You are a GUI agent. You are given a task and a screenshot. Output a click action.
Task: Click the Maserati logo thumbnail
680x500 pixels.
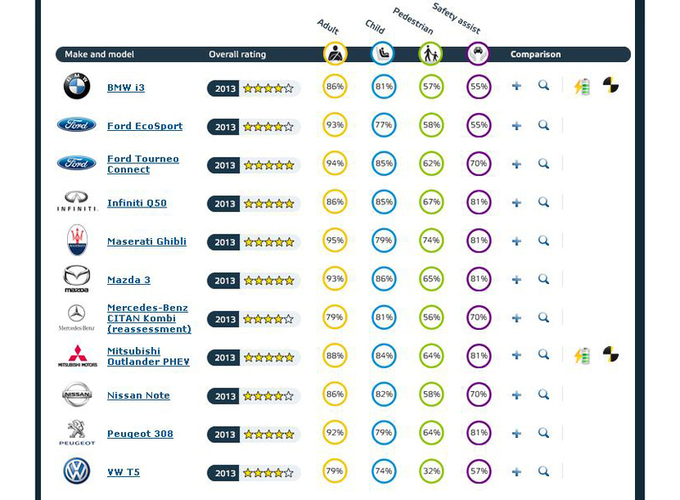77,240
